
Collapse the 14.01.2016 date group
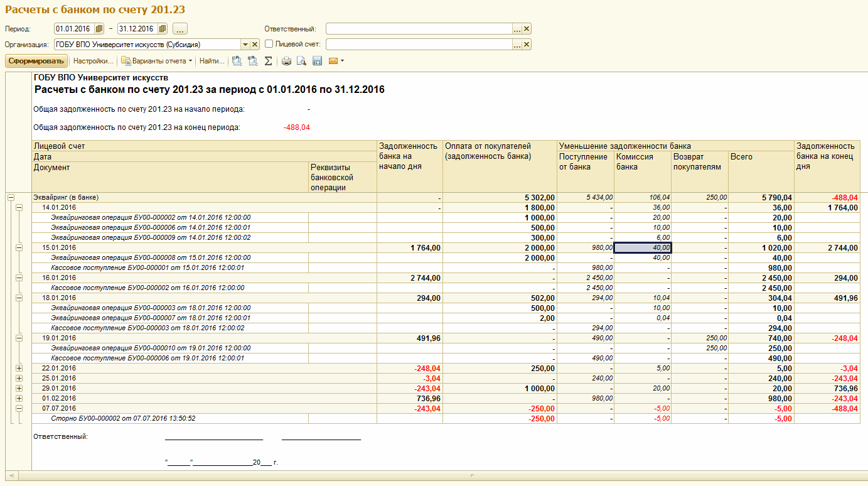click(x=18, y=207)
